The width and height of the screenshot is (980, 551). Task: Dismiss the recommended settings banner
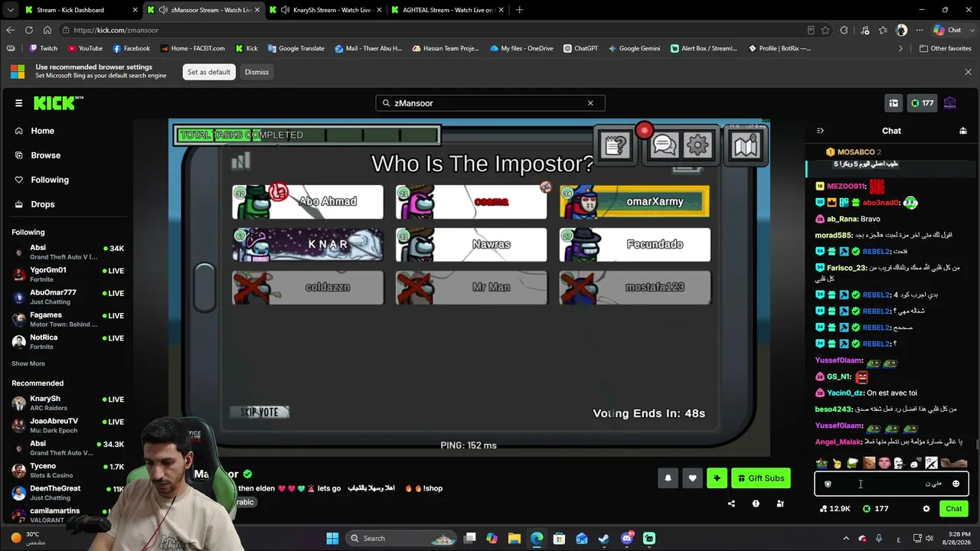(x=256, y=72)
